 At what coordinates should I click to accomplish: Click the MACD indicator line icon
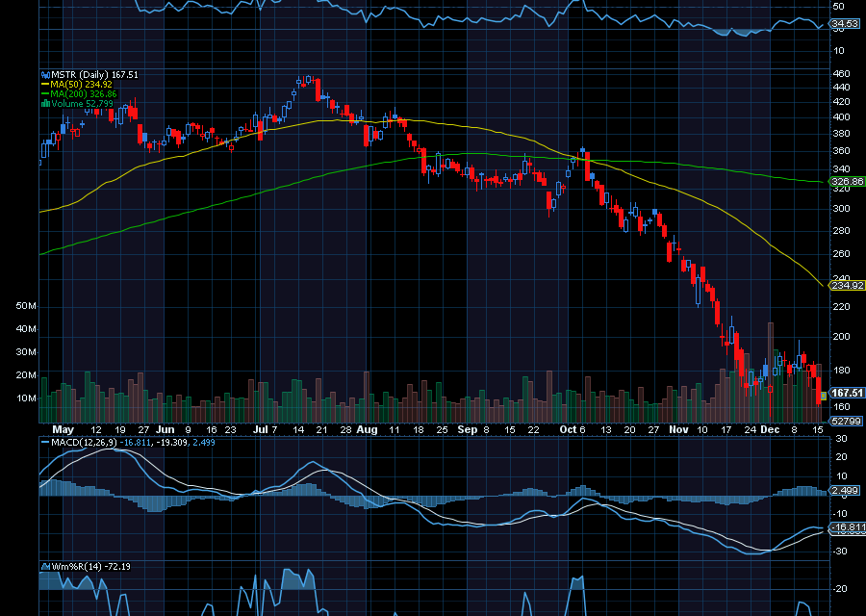point(43,442)
